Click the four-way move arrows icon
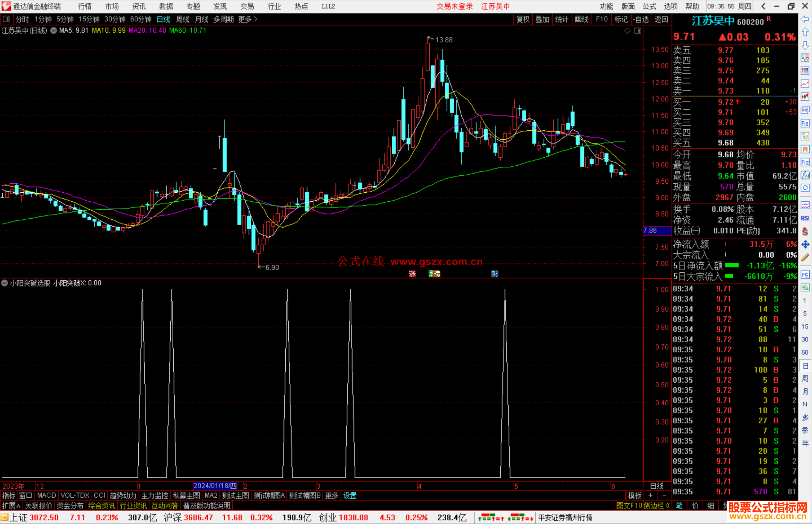The width and height of the screenshot is (812, 524). point(805,245)
